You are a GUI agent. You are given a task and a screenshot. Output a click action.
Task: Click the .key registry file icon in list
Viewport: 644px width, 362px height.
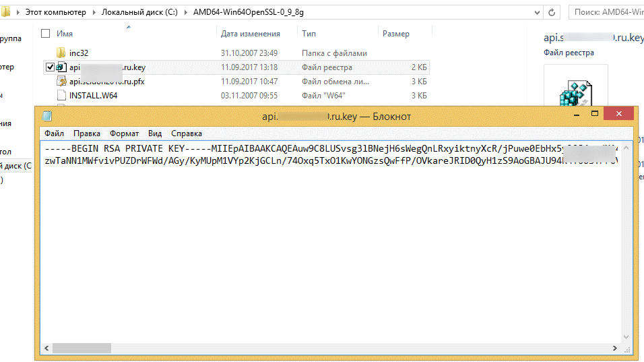pyautogui.click(x=61, y=67)
